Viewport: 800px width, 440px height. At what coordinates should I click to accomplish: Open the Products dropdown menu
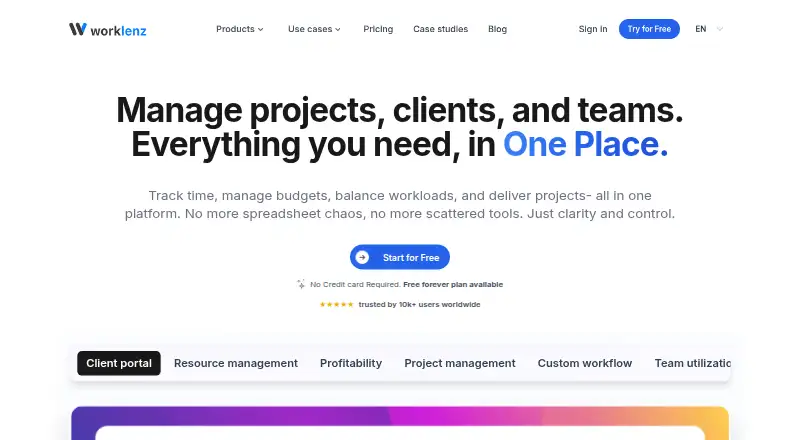pyautogui.click(x=239, y=29)
